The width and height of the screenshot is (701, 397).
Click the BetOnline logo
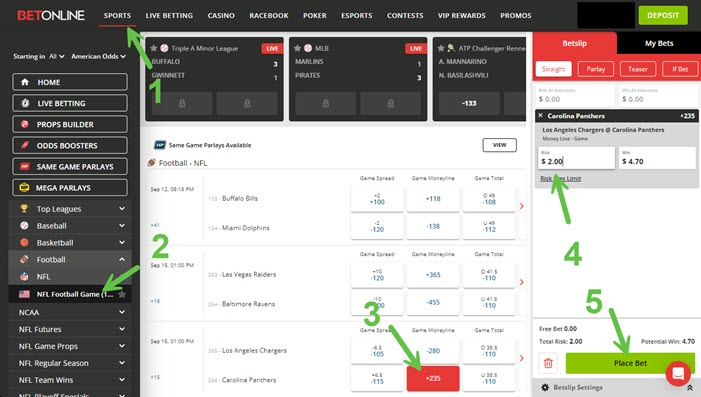click(x=51, y=15)
